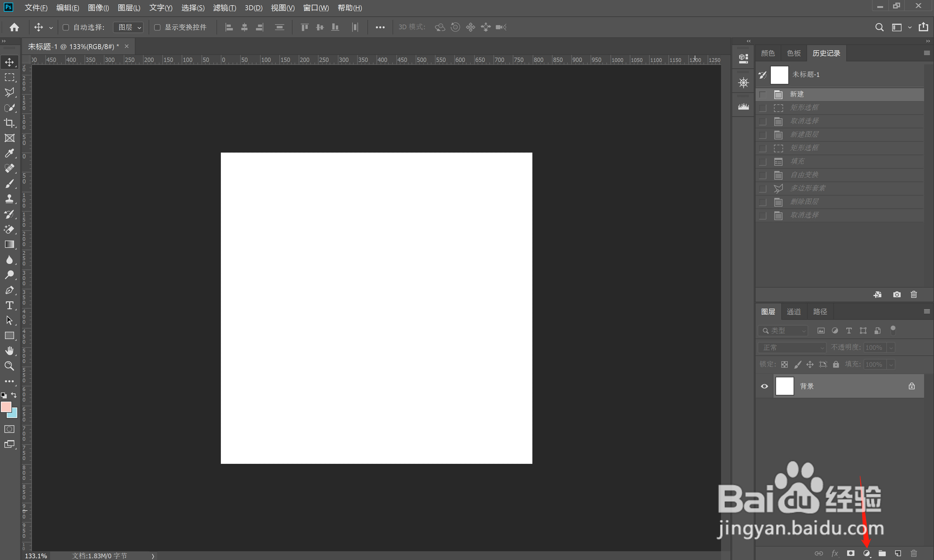Open layer filter 类型 dropdown
934x560 pixels.
[783, 331]
